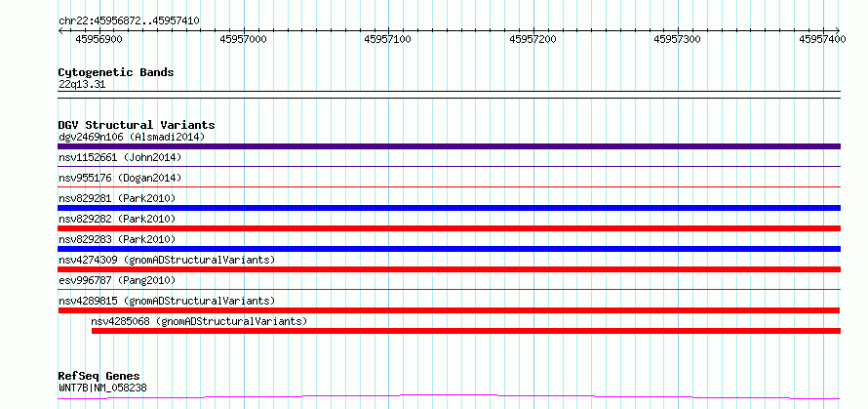Select the Cytogenetic Bands track title
The height and width of the screenshot is (409, 868).
point(116,72)
